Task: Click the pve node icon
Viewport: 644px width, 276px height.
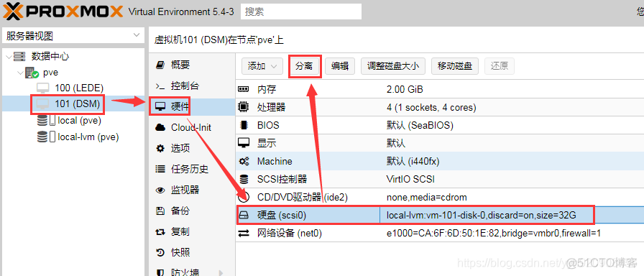Action: pyautogui.click(x=32, y=73)
